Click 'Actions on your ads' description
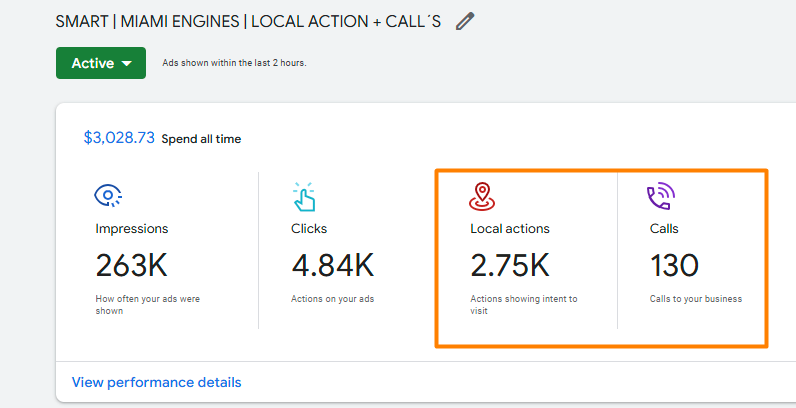The image size is (796, 408). [333, 299]
